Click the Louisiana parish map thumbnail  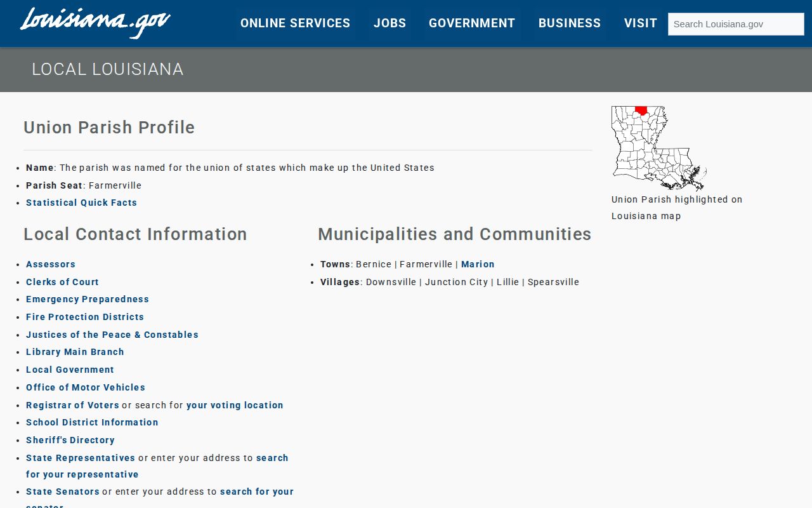tap(659, 149)
